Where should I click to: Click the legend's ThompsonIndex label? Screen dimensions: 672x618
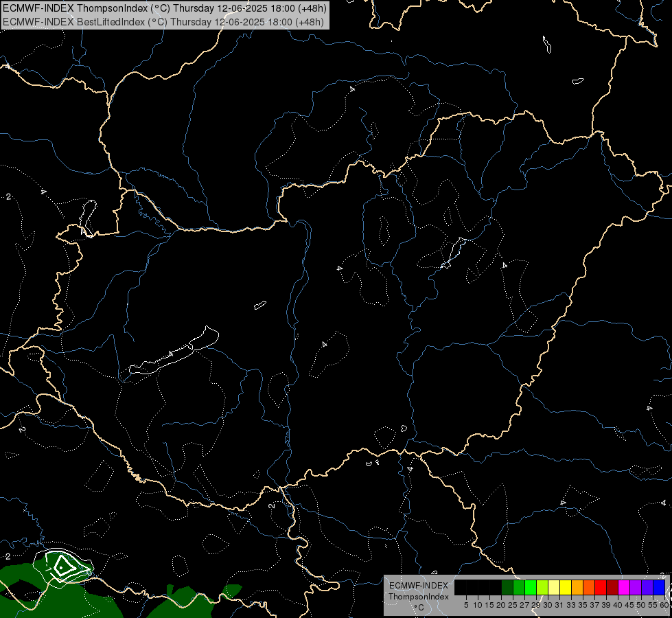[418, 597]
